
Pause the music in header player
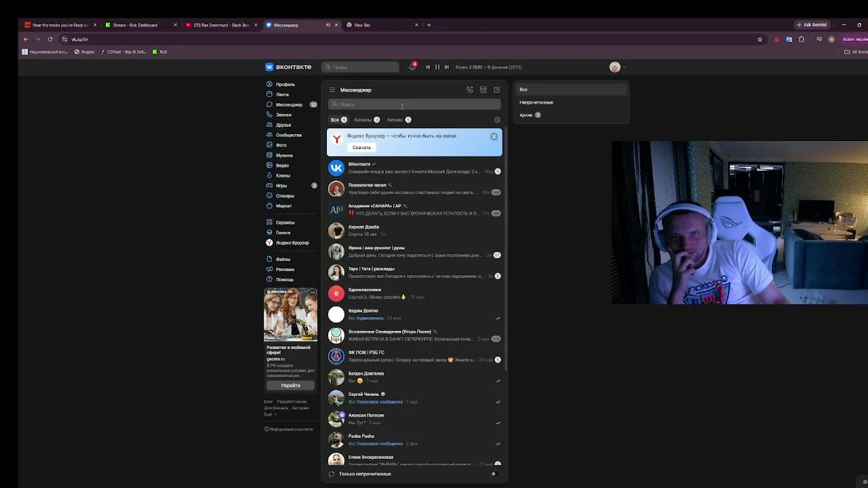coord(437,67)
